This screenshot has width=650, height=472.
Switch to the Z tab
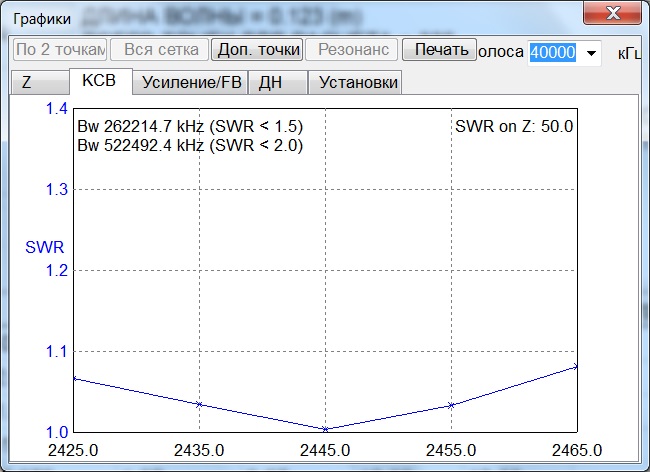[x=39, y=82]
